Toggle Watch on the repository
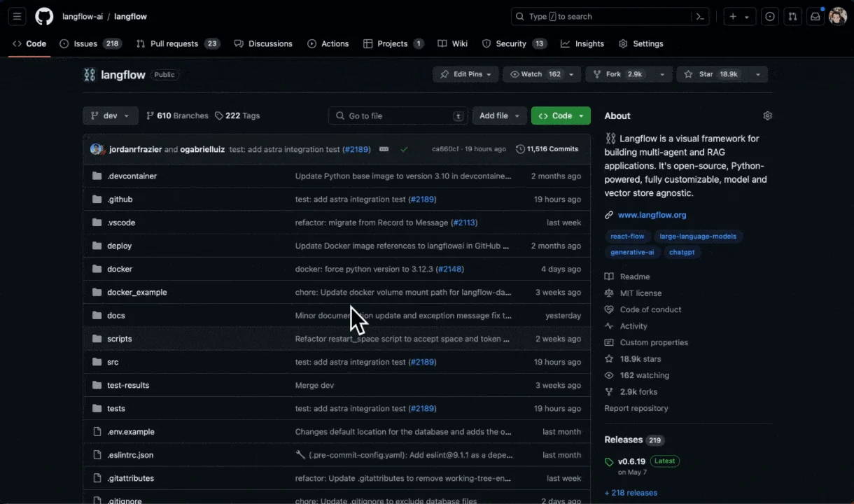854x504 pixels. tap(535, 74)
